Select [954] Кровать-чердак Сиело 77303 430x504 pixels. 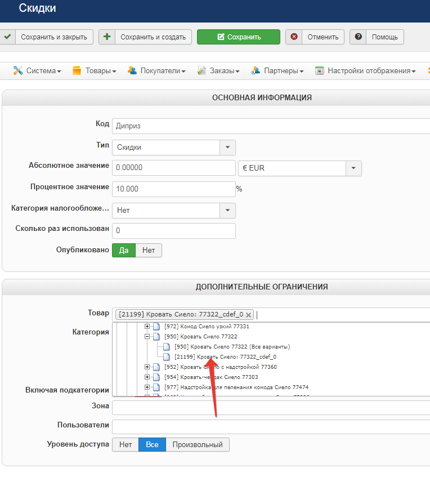(x=211, y=377)
